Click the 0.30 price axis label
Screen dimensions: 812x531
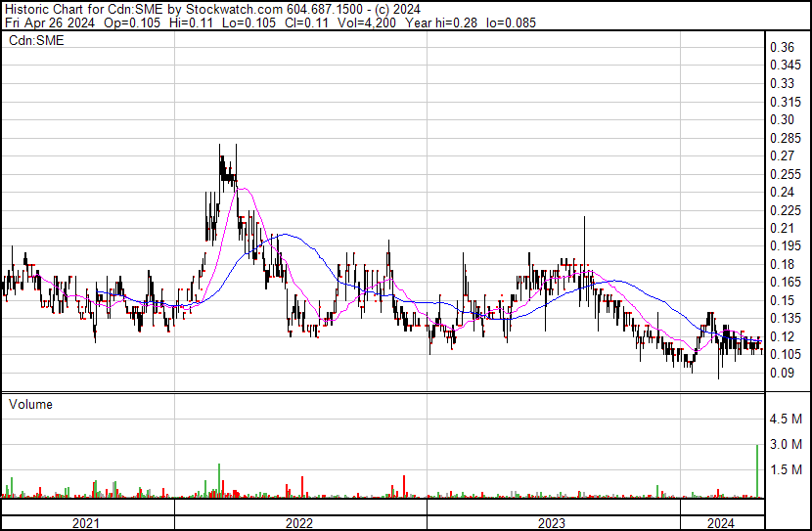click(x=782, y=119)
